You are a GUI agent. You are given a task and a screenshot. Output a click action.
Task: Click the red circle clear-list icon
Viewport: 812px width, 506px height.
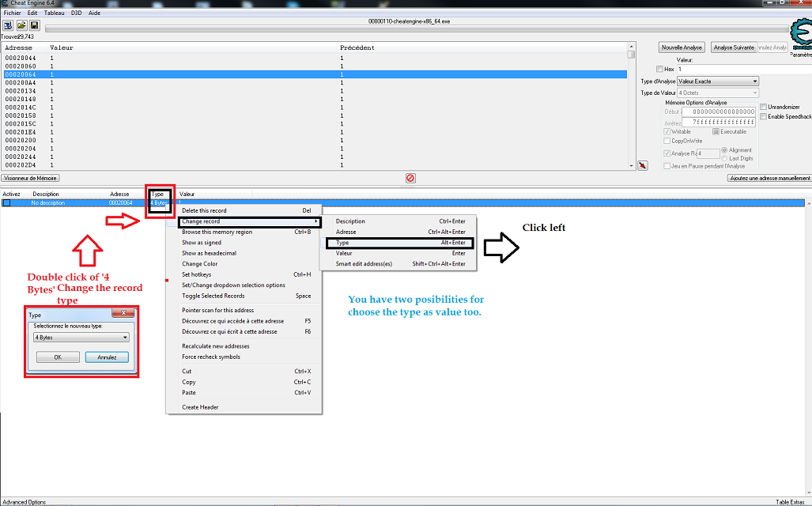[x=410, y=179]
